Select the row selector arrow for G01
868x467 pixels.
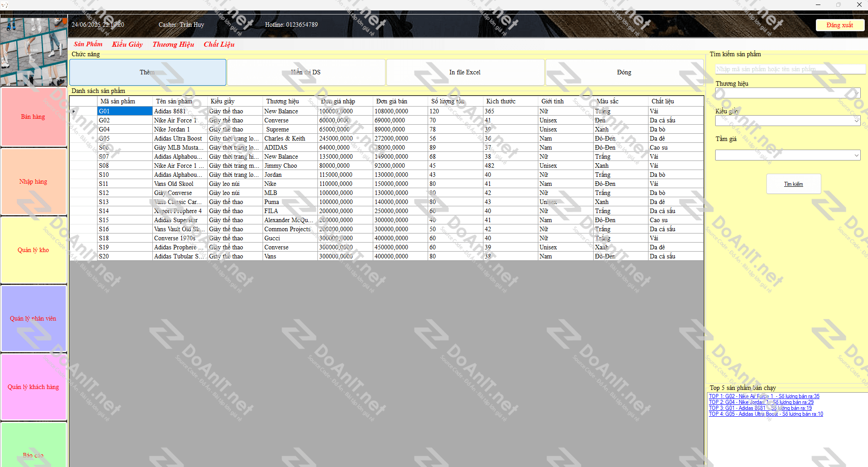coord(83,111)
